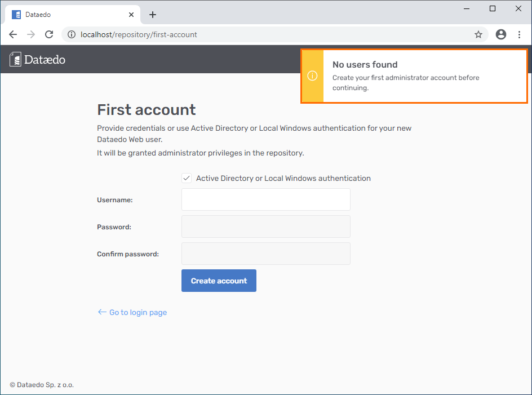This screenshot has width=532, height=395.
Task: Uncheck Active Directory authentication checkbox
Action: tap(187, 178)
